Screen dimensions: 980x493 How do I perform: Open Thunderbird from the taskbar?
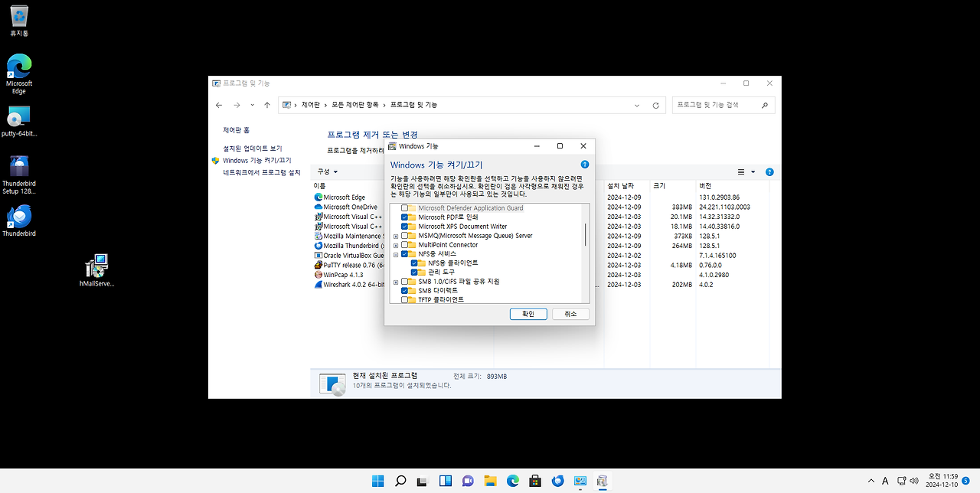[558, 481]
